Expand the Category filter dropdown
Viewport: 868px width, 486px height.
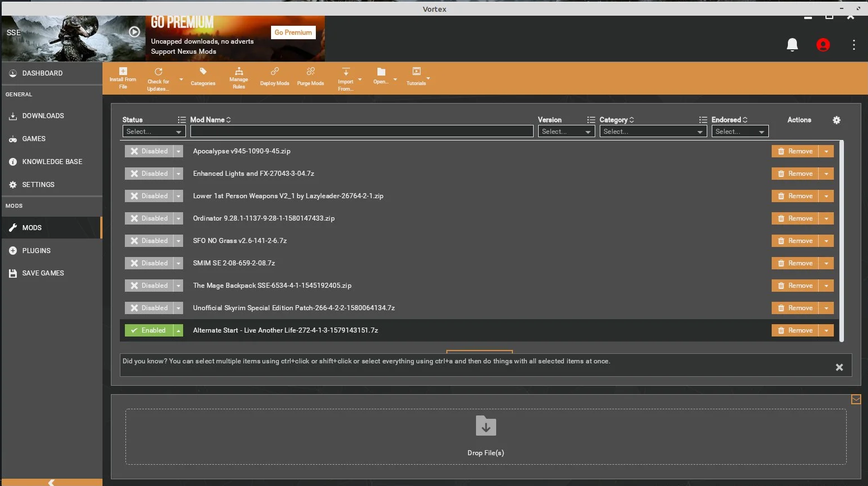click(x=652, y=132)
